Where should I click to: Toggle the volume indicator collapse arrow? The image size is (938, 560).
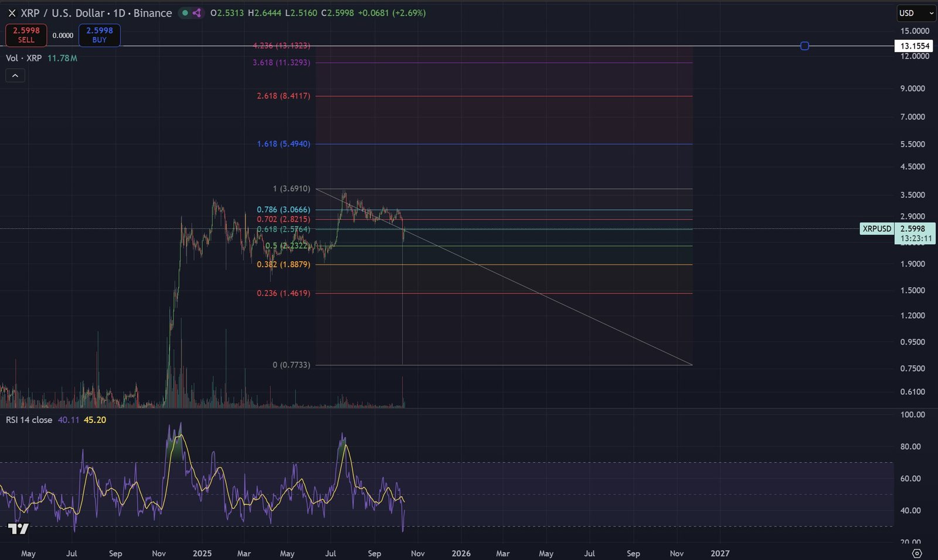point(15,75)
